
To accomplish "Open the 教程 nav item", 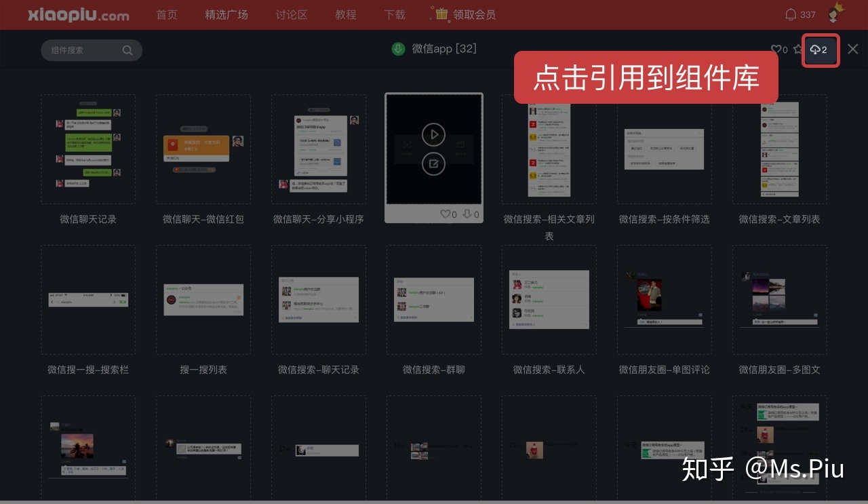I will [346, 14].
